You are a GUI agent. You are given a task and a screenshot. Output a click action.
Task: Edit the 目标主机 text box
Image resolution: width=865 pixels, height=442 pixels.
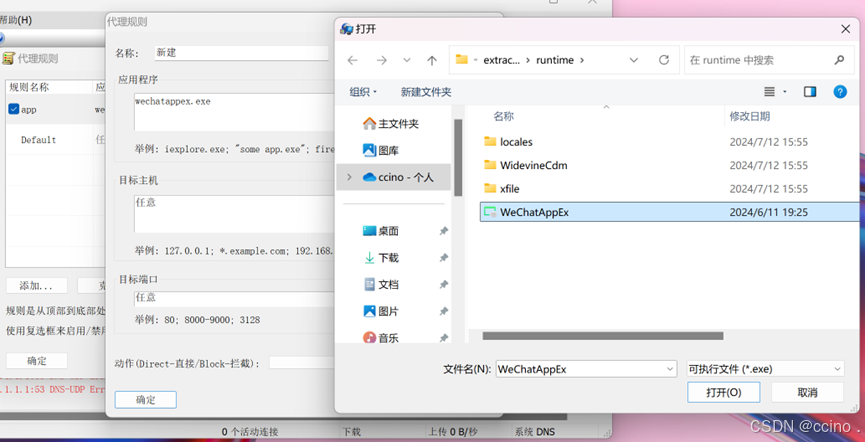233,214
